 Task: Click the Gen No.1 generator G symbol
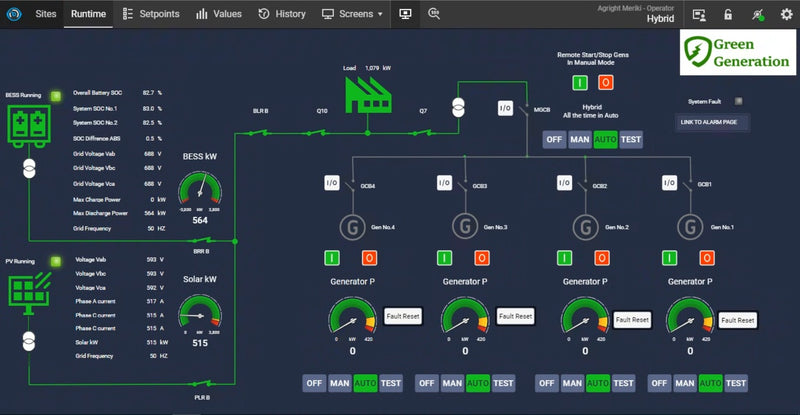pos(690,227)
